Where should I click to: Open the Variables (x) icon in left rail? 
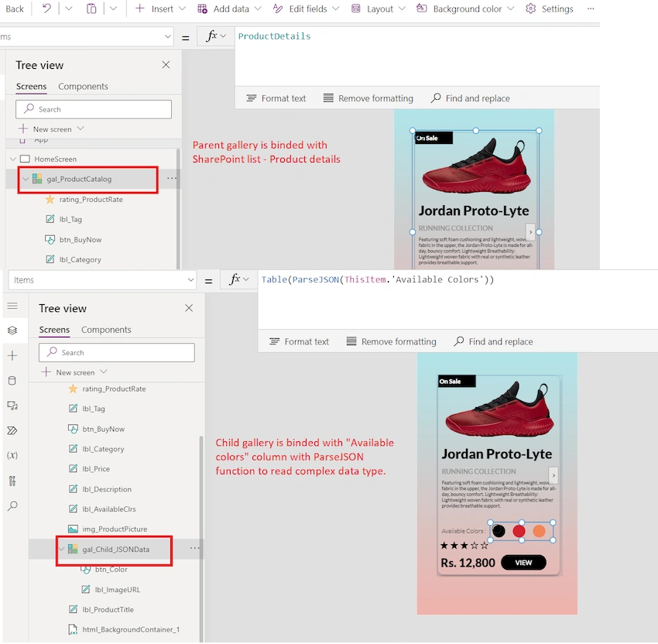tap(12, 455)
